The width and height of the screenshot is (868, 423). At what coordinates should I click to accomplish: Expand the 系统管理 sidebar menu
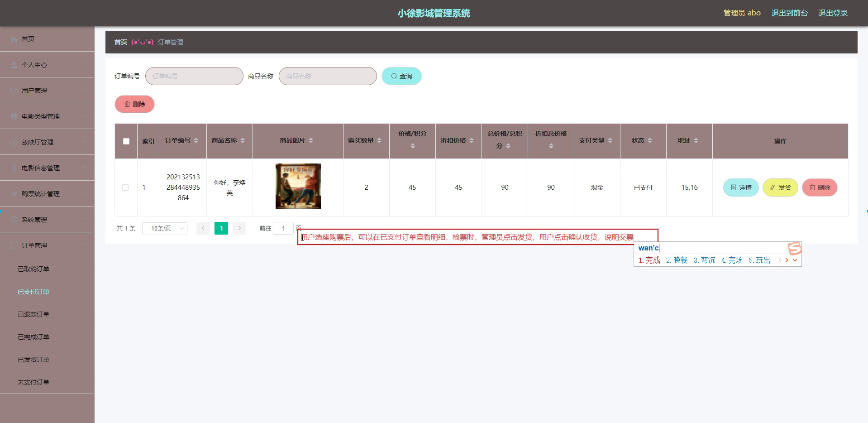(83, 220)
